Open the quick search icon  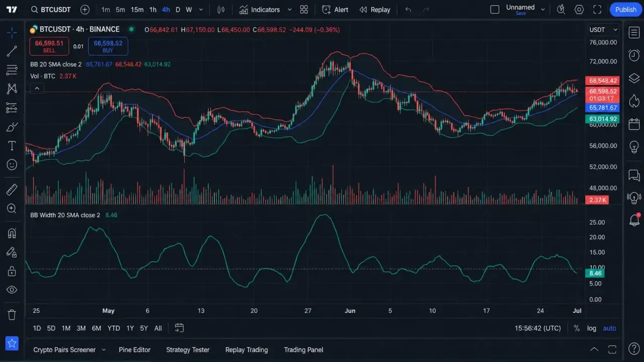[x=561, y=10]
